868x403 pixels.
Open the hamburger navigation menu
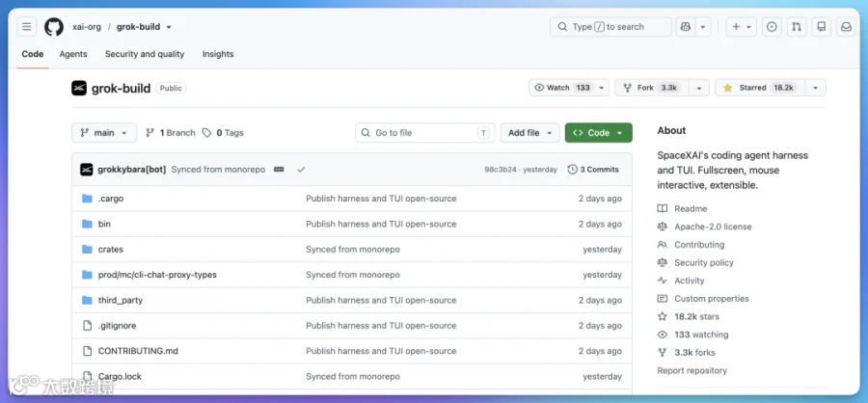coord(27,27)
